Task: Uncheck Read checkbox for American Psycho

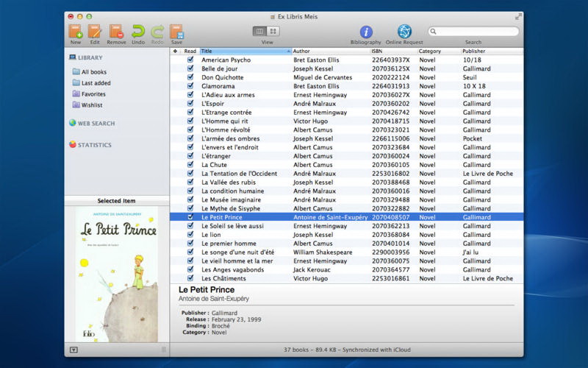Action: coord(190,60)
